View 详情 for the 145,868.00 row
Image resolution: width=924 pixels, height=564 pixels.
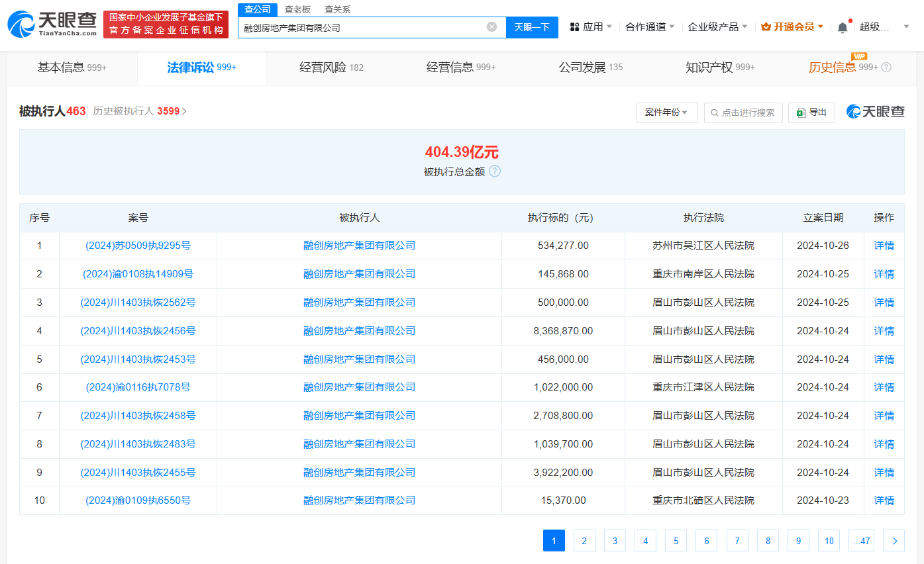point(884,274)
